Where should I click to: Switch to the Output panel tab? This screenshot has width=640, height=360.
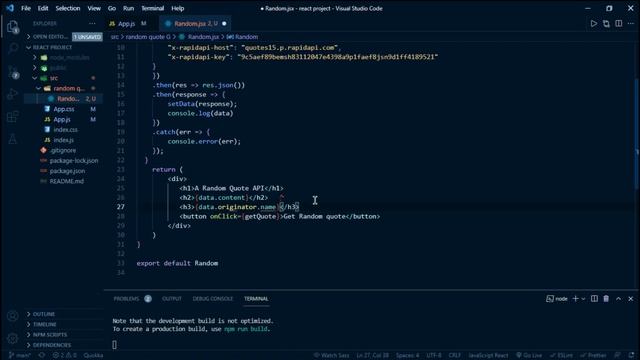point(172,299)
